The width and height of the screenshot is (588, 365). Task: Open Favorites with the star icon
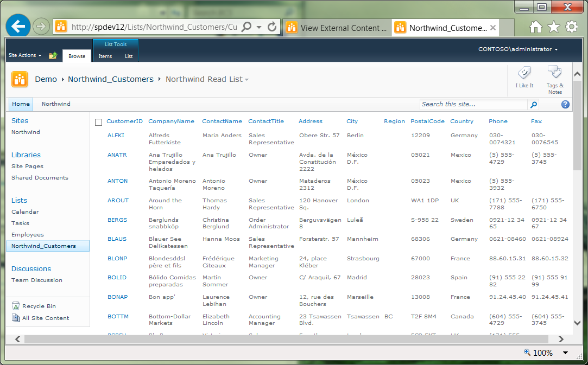click(553, 27)
